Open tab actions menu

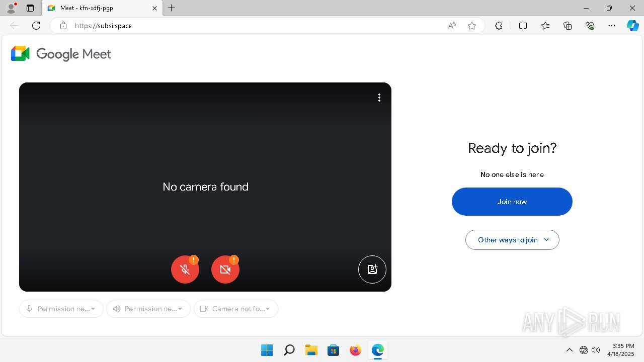[30, 8]
